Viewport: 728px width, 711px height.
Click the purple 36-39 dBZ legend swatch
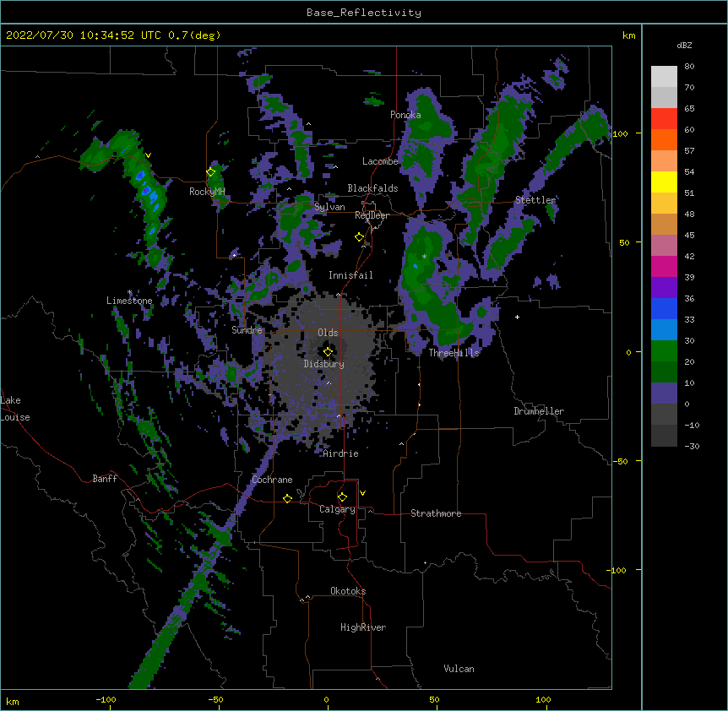[x=664, y=288]
